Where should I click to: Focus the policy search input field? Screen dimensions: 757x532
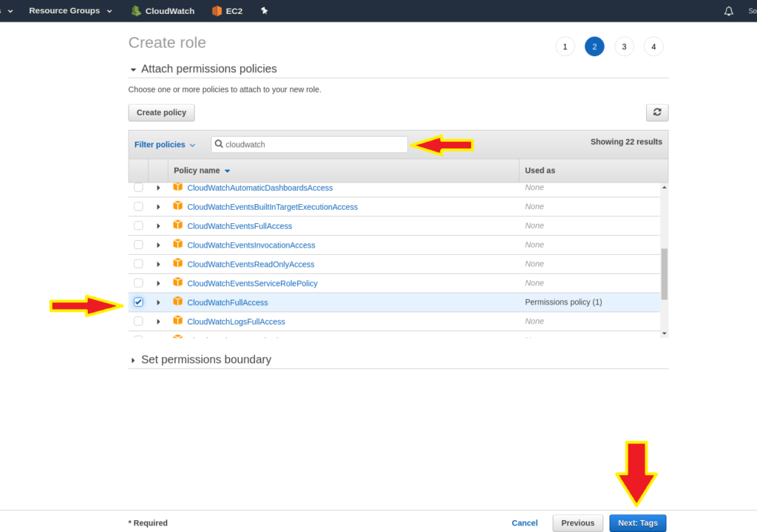click(x=314, y=145)
